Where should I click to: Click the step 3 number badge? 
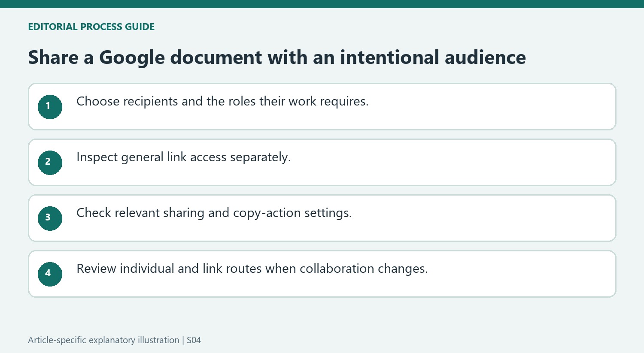tap(50, 218)
